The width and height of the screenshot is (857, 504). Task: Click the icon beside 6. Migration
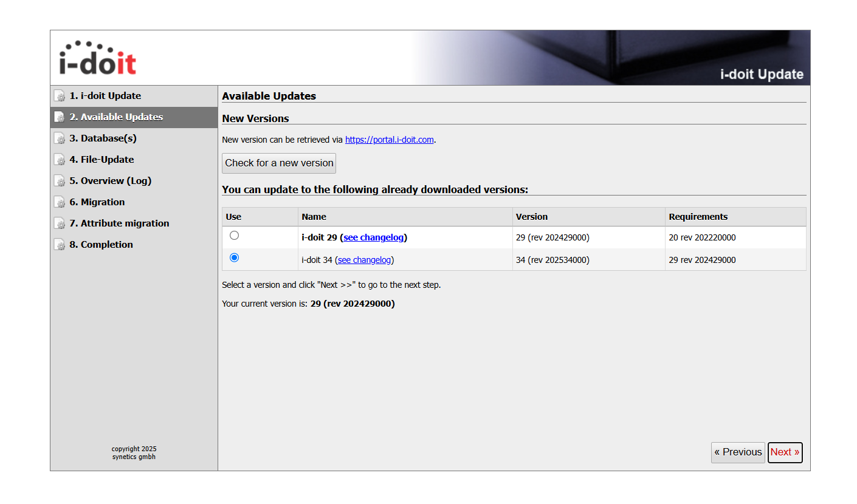tap(60, 202)
